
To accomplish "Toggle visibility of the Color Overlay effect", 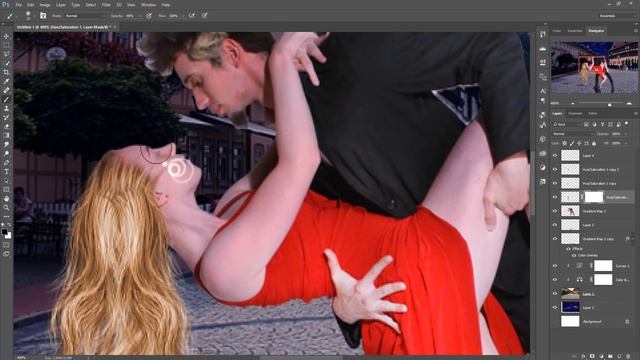I will pos(574,256).
